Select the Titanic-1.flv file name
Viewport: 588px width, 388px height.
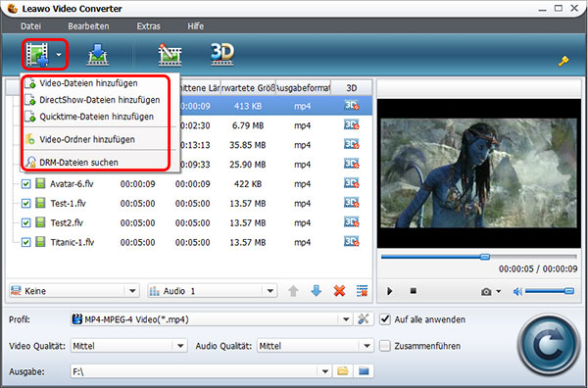point(72,242)
